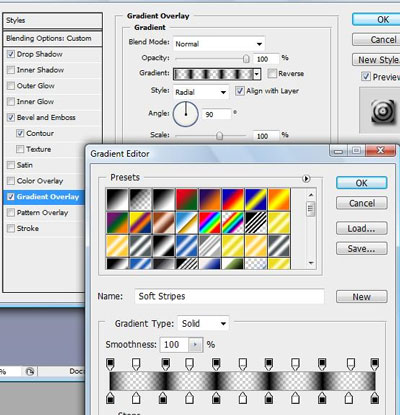Click the New gradient button
The image size is (400, 415).
tap(362, 297)
